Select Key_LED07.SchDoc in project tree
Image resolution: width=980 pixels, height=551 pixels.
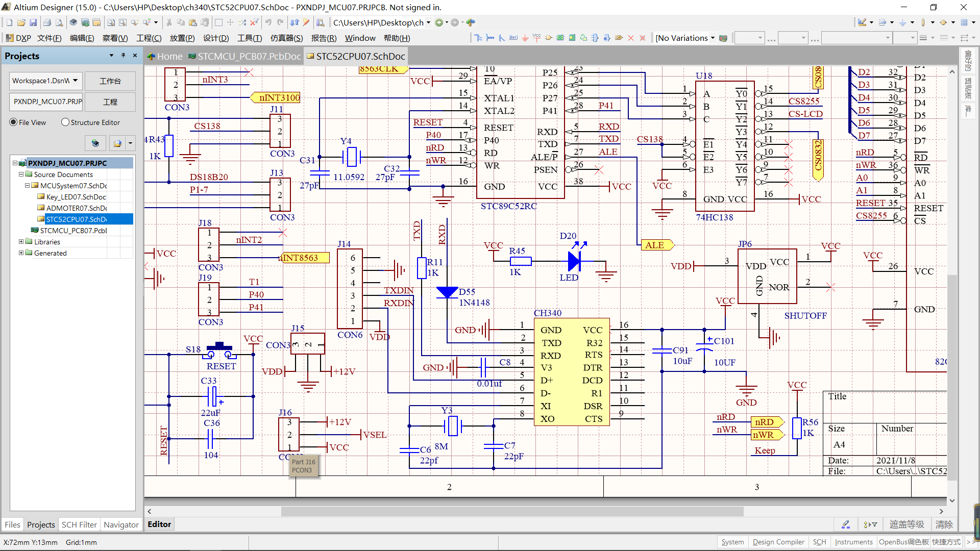(x=76, y=197)
